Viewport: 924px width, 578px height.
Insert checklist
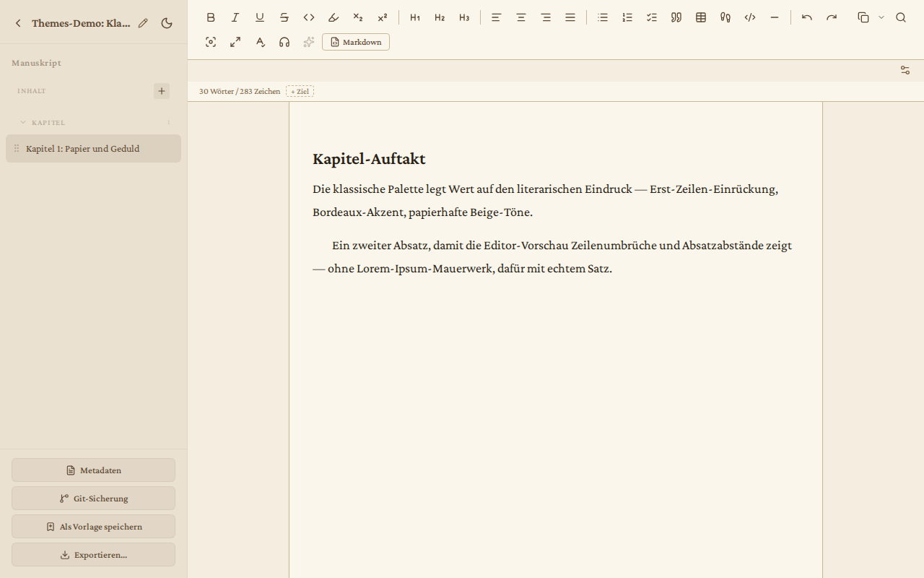pos(652,17)
